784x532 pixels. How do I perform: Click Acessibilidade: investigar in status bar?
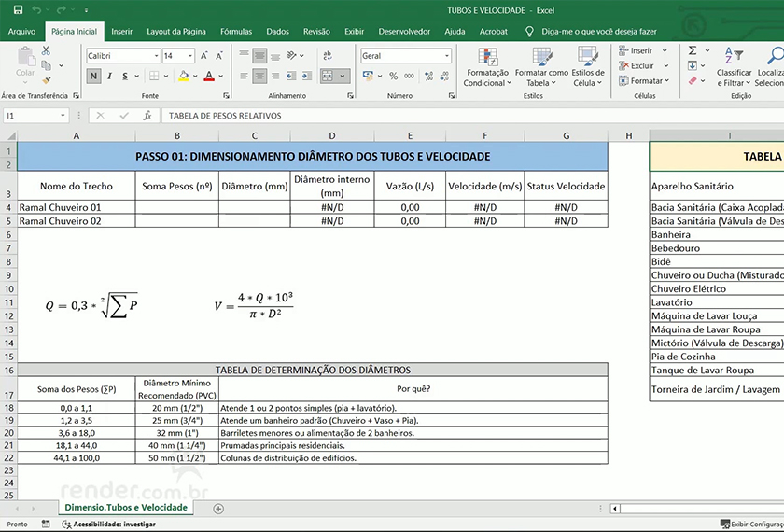pyautogui.click(x=113, y=525)
